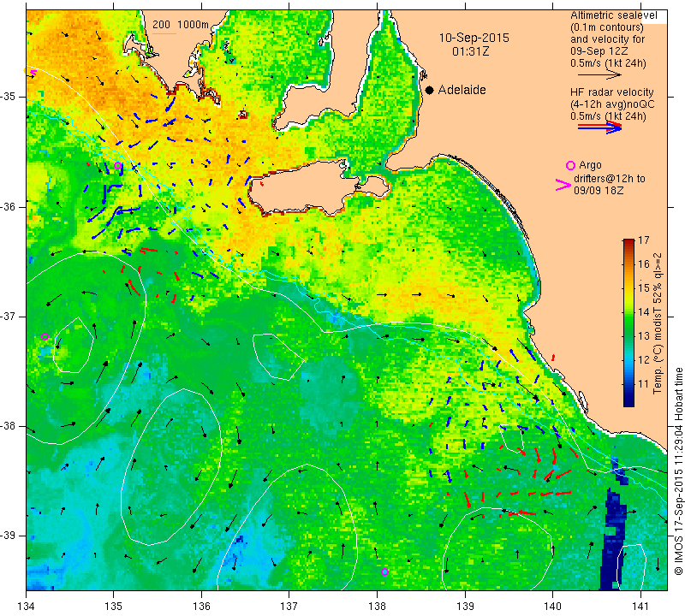
Task: Click the 141 longitude axis label
Action: [640, 606]
